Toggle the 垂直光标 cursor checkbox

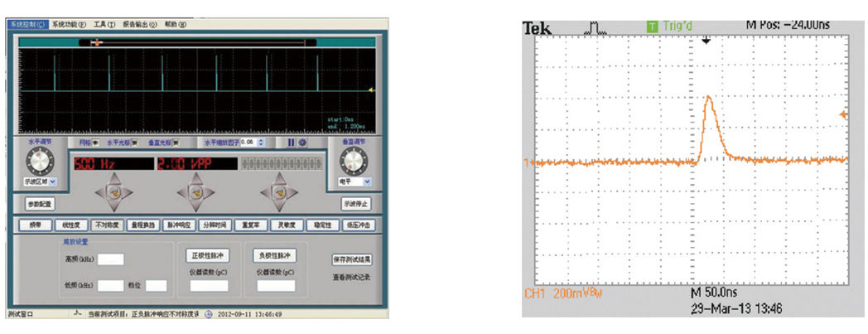176,143
